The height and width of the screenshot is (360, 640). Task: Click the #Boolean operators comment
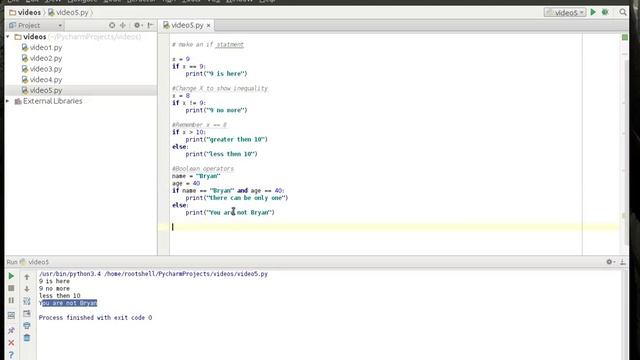pyautogui.click(x=203, y=169)
